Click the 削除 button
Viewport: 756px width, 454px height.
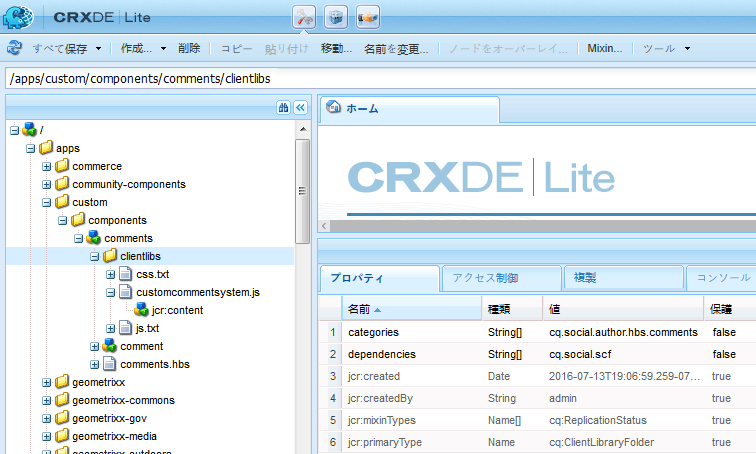point(189,48)
